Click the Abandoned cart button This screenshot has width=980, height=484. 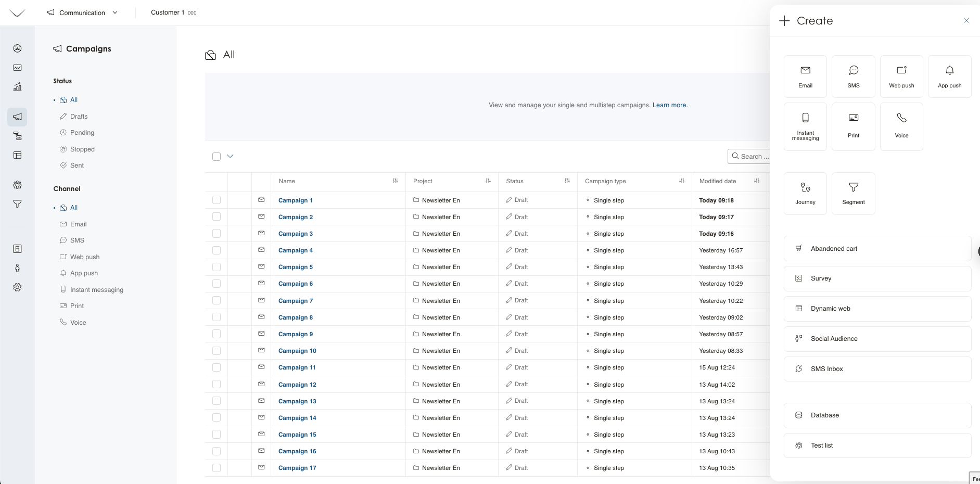pyautogui.click(x=877, y=249)
